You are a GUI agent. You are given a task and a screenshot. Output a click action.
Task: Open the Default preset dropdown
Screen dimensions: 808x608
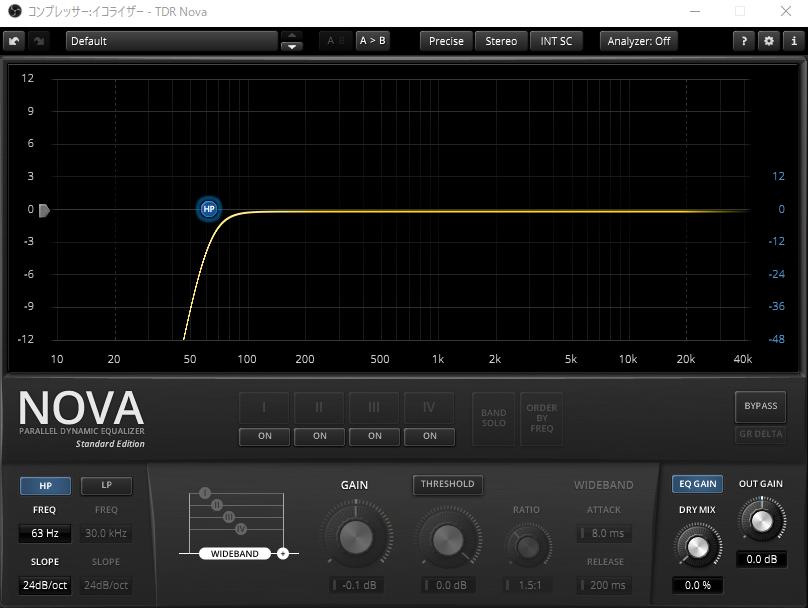172,41
